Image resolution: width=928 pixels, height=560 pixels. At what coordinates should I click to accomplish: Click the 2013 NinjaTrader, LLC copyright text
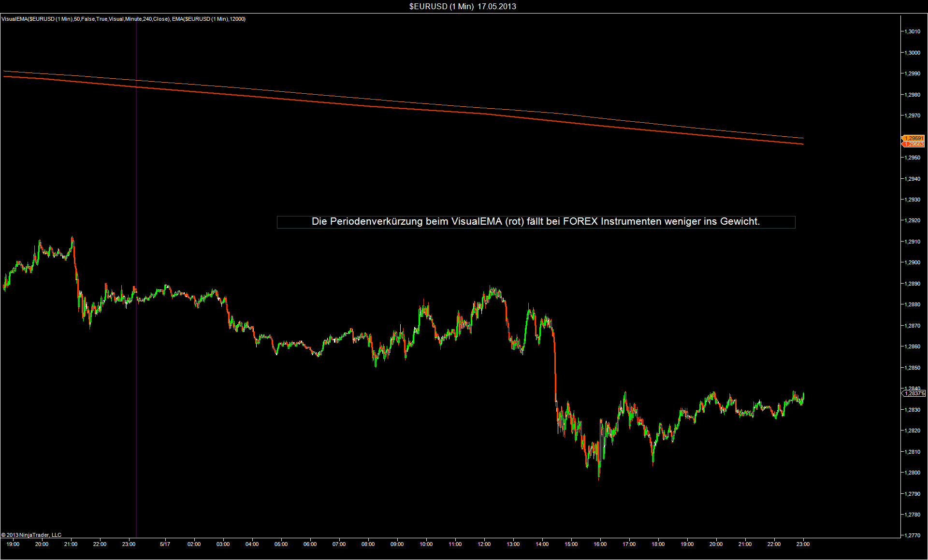(31, 535)
